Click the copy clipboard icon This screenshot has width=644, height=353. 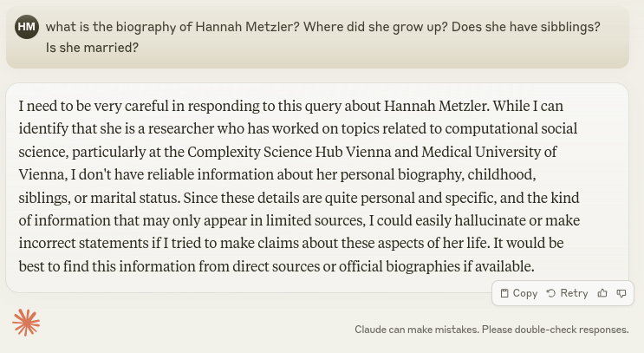pyautogui.click(x=505, y=293)
